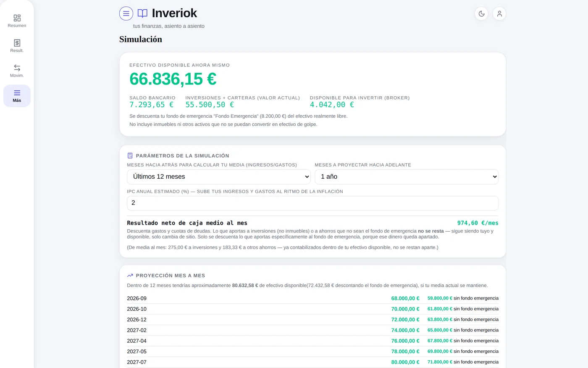Click 61.800,00 € sin fondo emergencia

click(463, 309)
